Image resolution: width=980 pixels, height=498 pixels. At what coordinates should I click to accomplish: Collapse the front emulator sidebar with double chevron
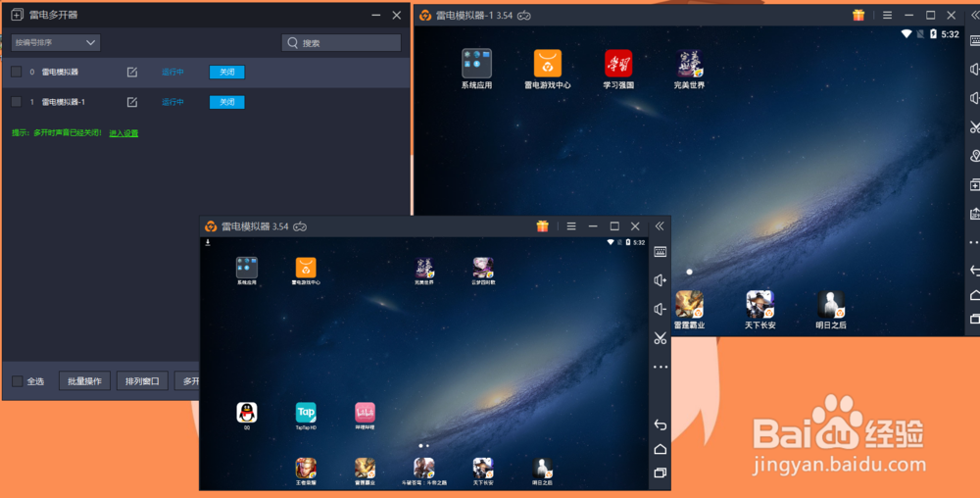click(x=660, y=226)
